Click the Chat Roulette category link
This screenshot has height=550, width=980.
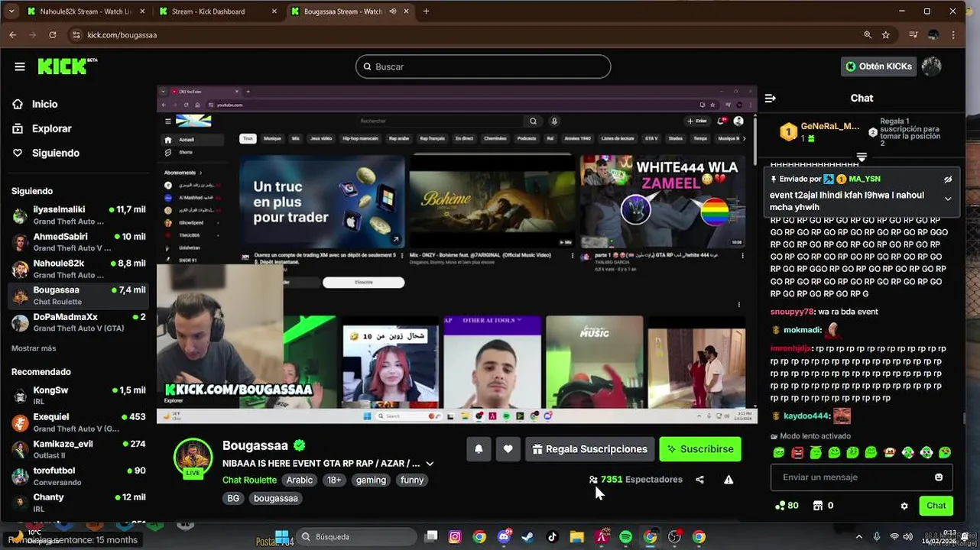(x=249, y=480)
